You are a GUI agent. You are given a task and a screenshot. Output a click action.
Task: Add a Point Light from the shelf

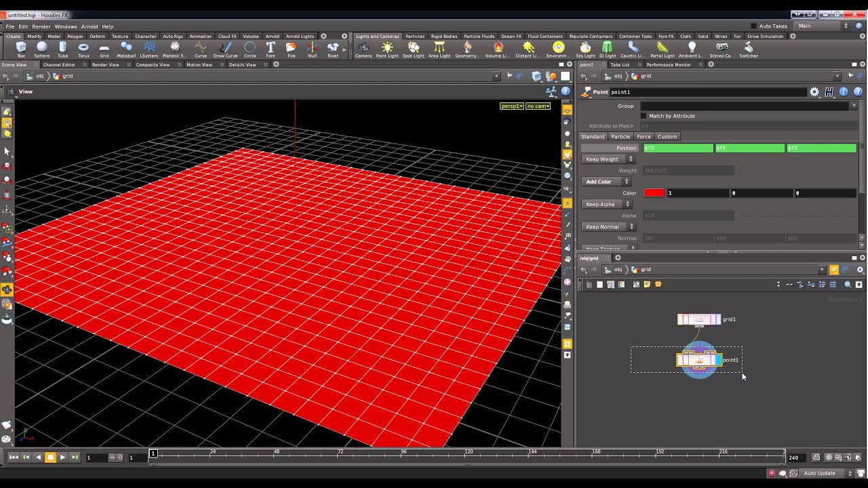[x=387, y=49]
